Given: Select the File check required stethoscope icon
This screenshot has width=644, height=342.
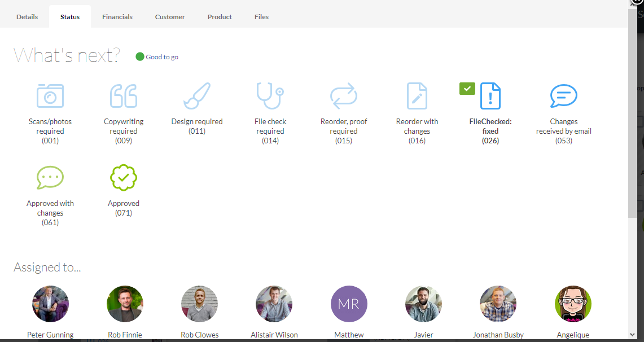Looking at the screenshot, I should pos(270,96).
